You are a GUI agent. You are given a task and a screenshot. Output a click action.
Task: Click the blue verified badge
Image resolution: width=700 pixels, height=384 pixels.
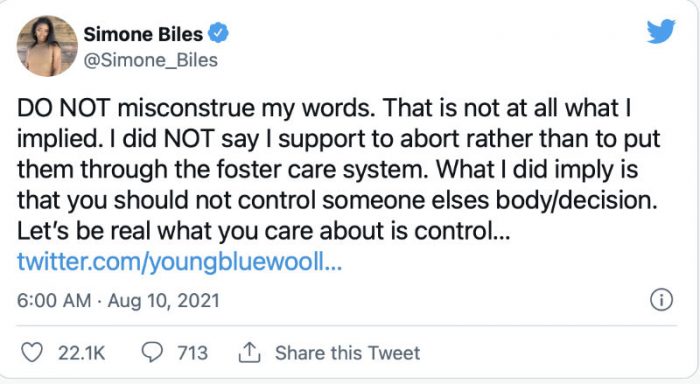[218, 33]
